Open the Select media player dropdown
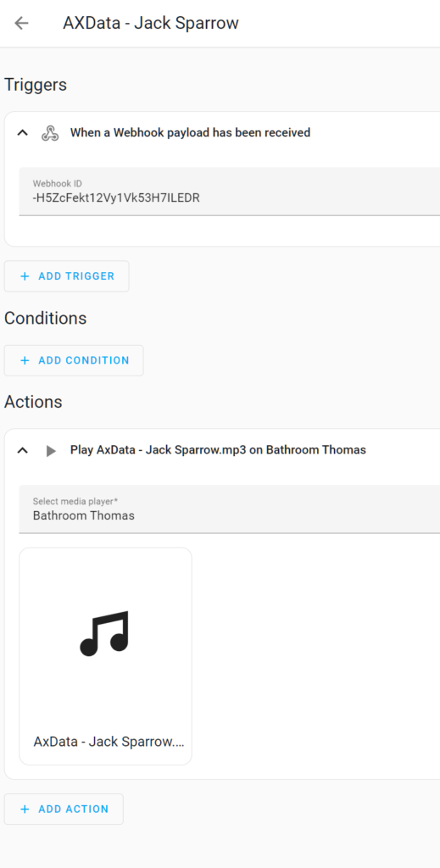The image size is (440, 868). click(x=229, y=509)
